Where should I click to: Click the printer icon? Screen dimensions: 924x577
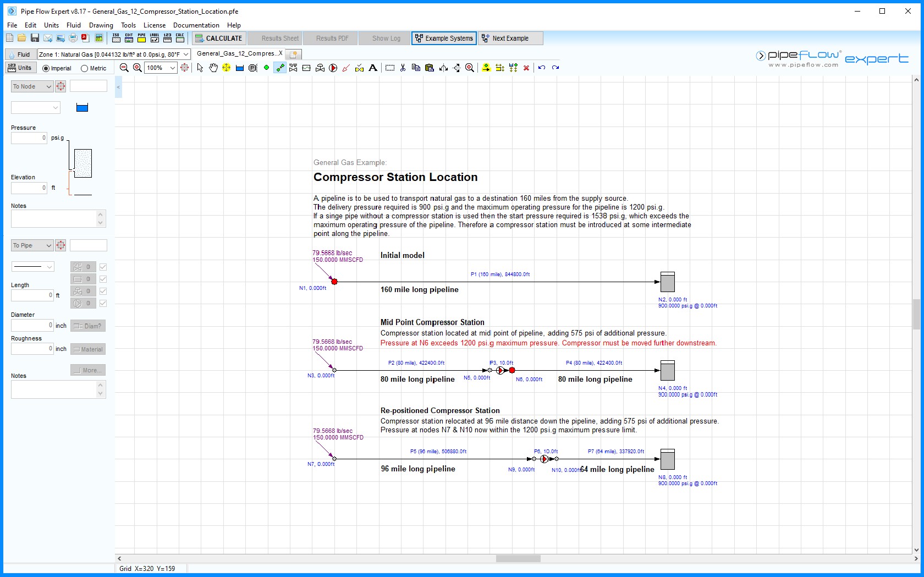click(x=73, y=38)
